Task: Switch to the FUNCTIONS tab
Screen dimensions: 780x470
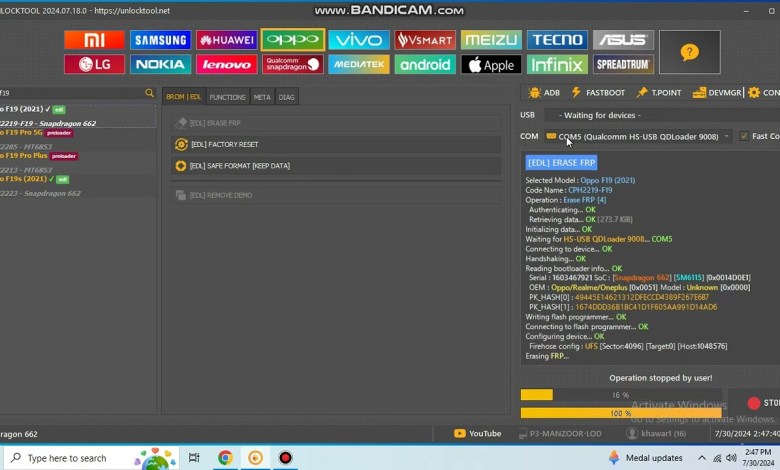Action: pyautogui.click(x=227, y=97)
